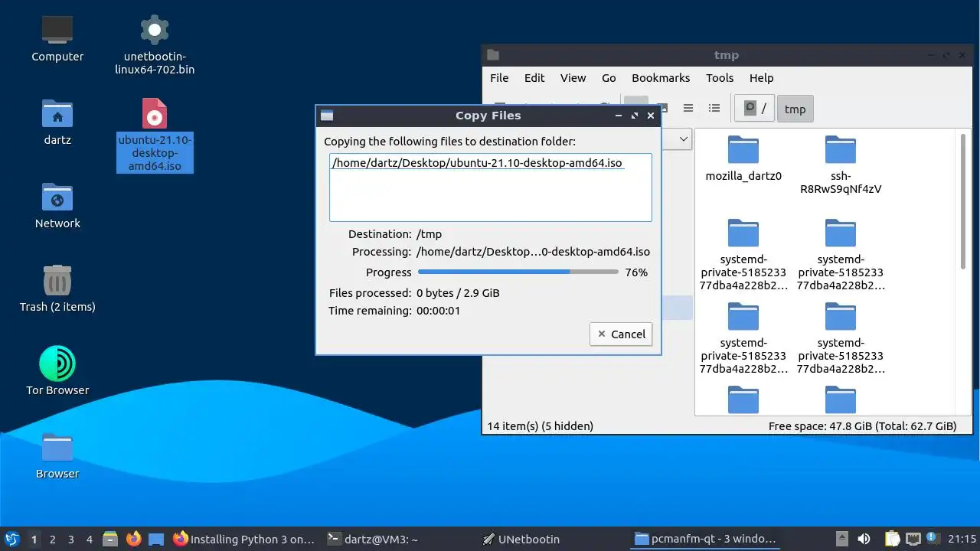Screen dimensions: 980x551
Task: Switch to the dartz@VM3 terminal task
Action: (x=372, y=539)
